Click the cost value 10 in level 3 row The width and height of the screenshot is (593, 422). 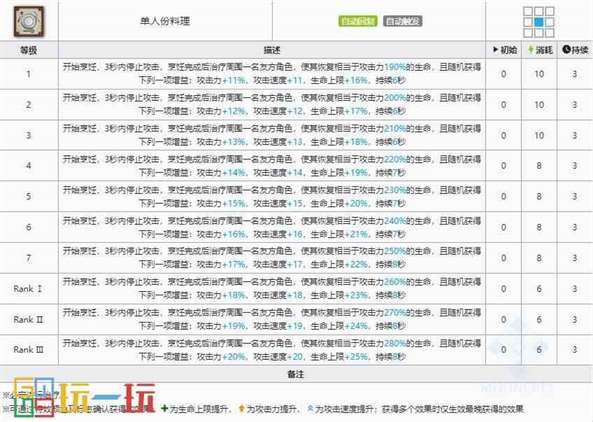[539, 135]
